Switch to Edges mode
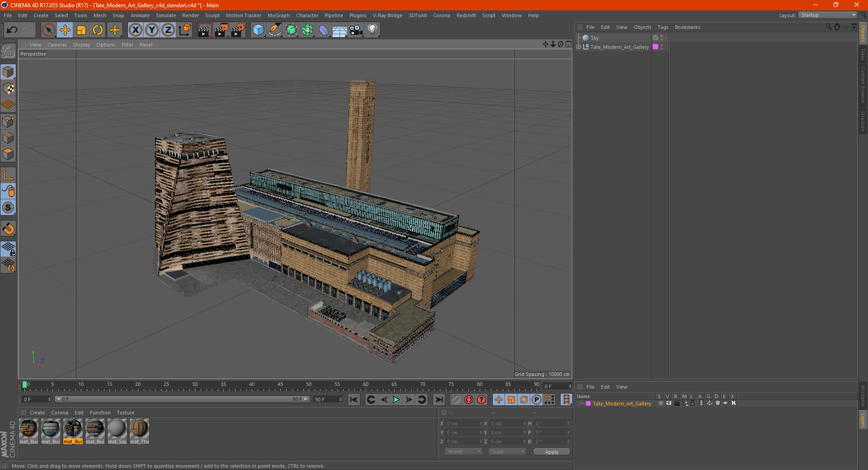 [8, 138]
